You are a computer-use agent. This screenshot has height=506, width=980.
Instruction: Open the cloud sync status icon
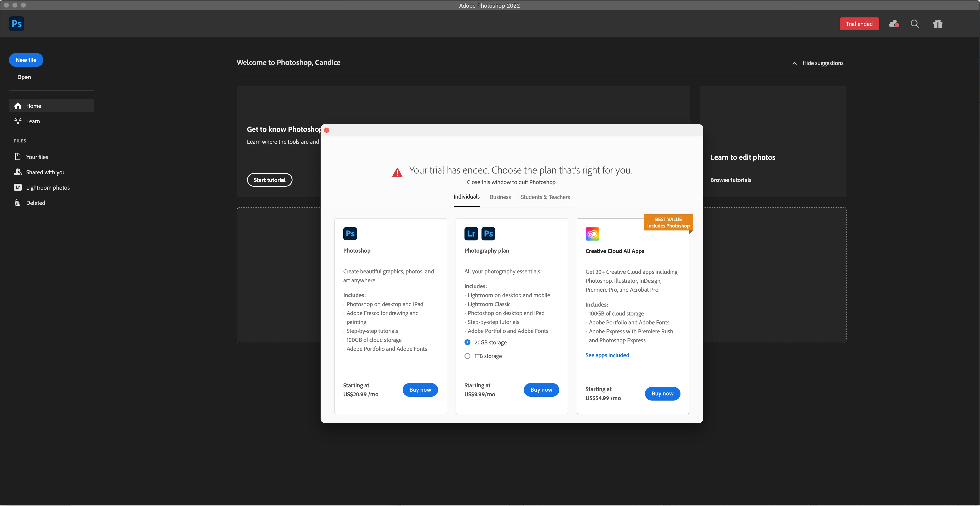(893, 24)
